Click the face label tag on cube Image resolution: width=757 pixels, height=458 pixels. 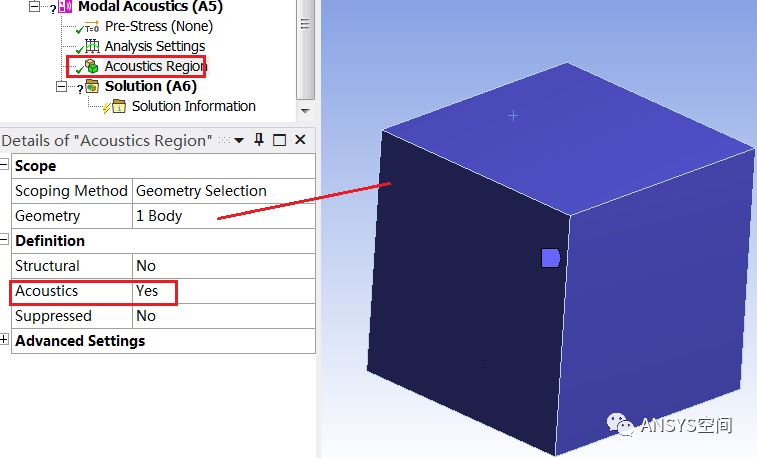pos(550,258)
